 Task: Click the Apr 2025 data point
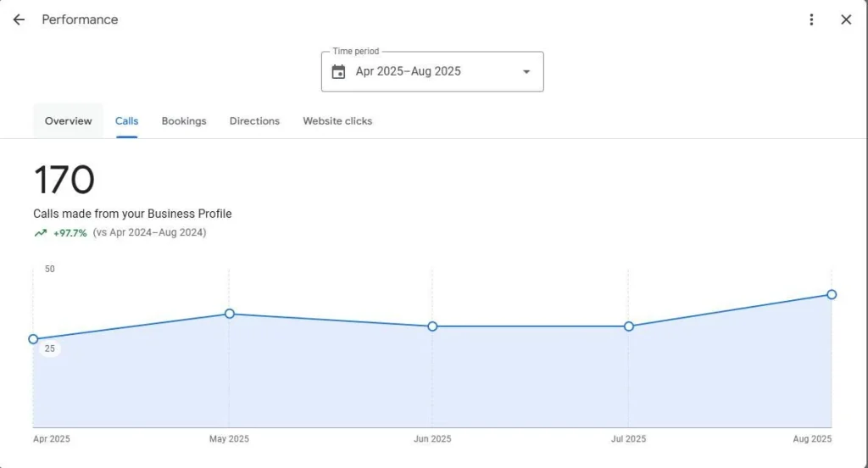coord(33,339)
